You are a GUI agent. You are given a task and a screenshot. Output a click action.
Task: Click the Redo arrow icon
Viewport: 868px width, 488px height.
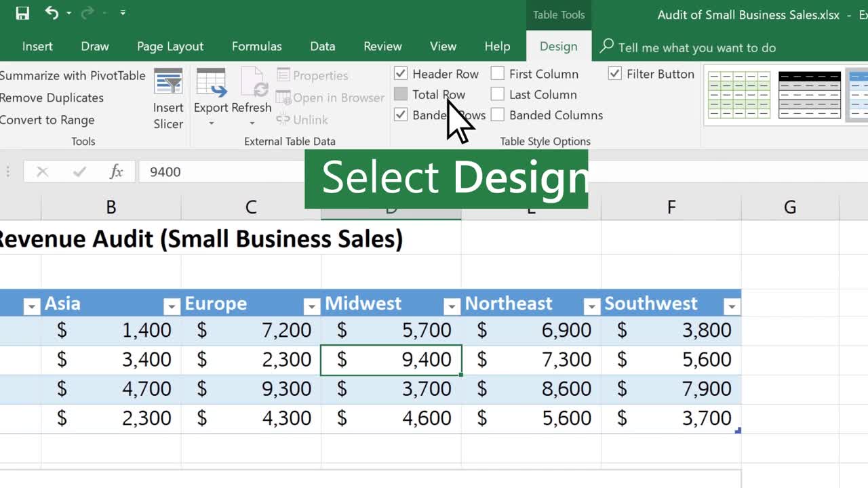(87, 12)
